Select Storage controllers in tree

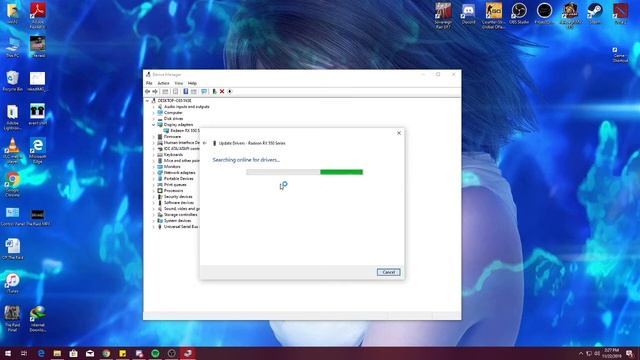(x=180, y=215)
